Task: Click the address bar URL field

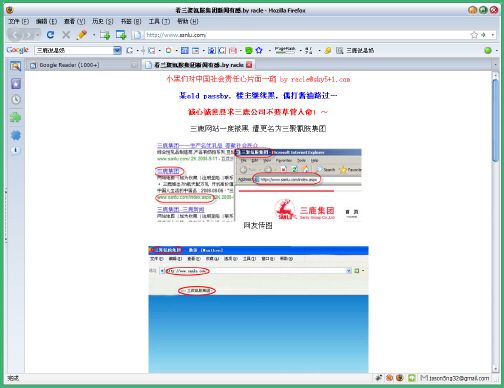Action: tap(307, 35)
